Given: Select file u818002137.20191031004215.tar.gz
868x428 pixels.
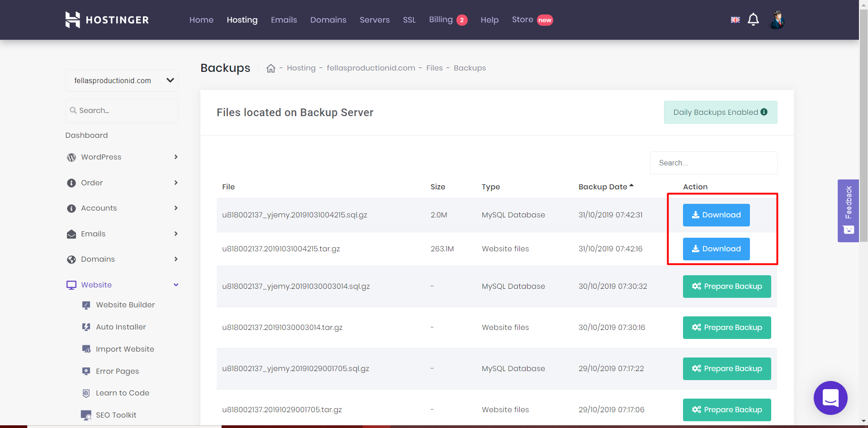Looking at the screenshot, I should [x=281, y=249].
